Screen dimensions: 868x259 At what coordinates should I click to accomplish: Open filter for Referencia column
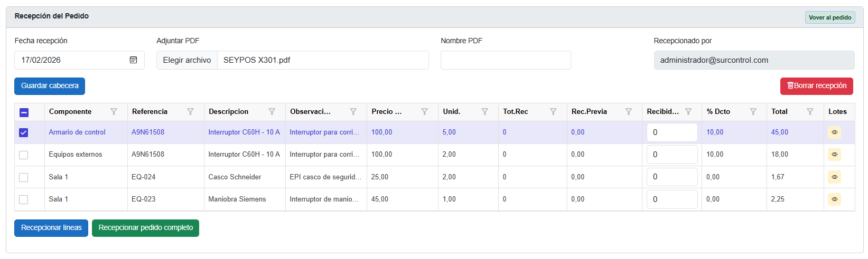(190, 112)
